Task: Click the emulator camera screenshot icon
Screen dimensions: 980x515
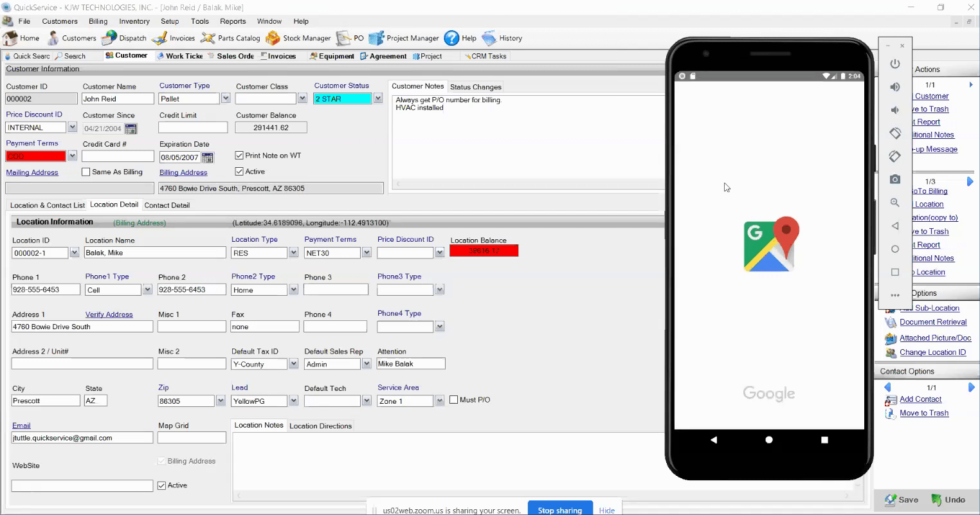Action: coord(894,179)
